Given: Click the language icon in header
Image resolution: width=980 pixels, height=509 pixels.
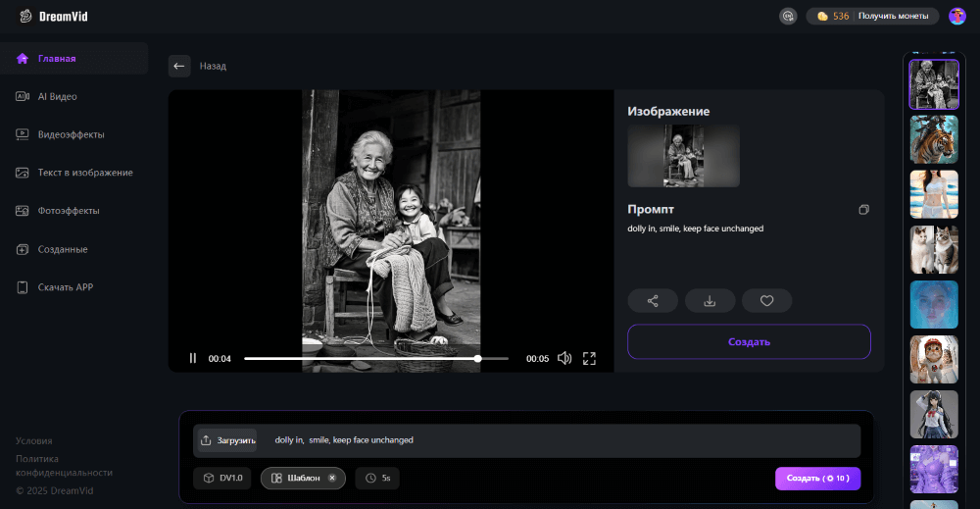Looking at the screenshot, I should point(788,16).
